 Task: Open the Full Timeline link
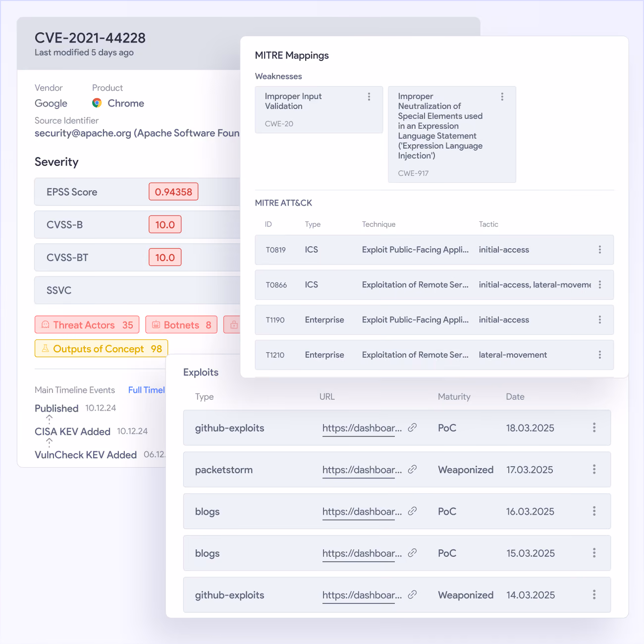pos(147,390)
